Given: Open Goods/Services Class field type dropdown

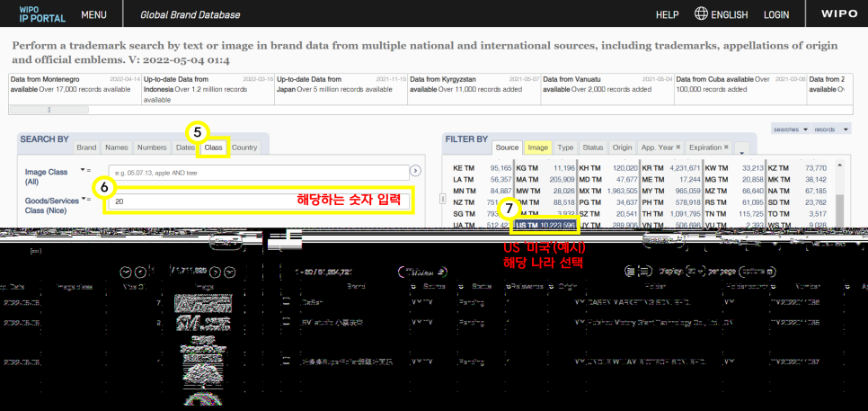Looking at the screenshot, I should tap(84, 198).
